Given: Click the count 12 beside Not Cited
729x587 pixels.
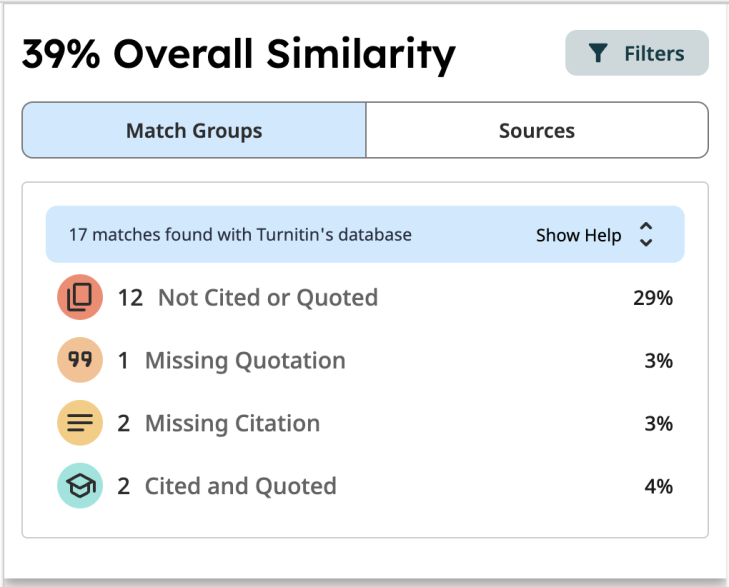Looking at the screenshot, I should click(x=130, y=297).
